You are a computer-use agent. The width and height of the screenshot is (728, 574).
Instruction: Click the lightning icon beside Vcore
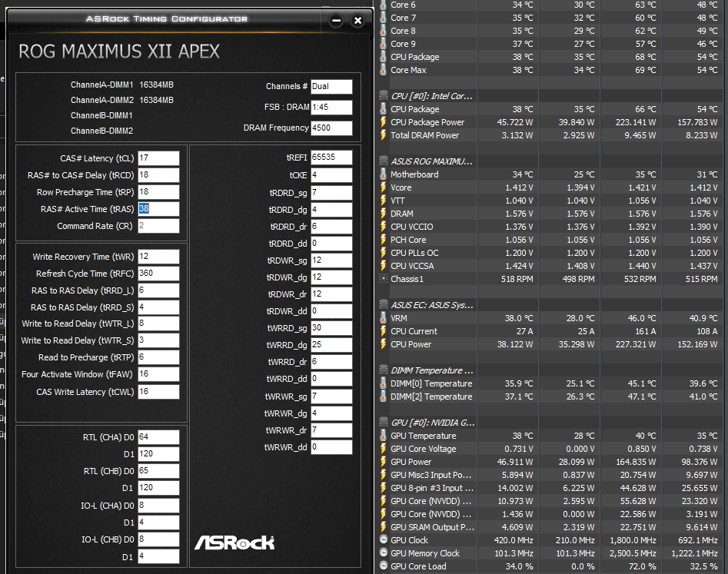point(383,187)
